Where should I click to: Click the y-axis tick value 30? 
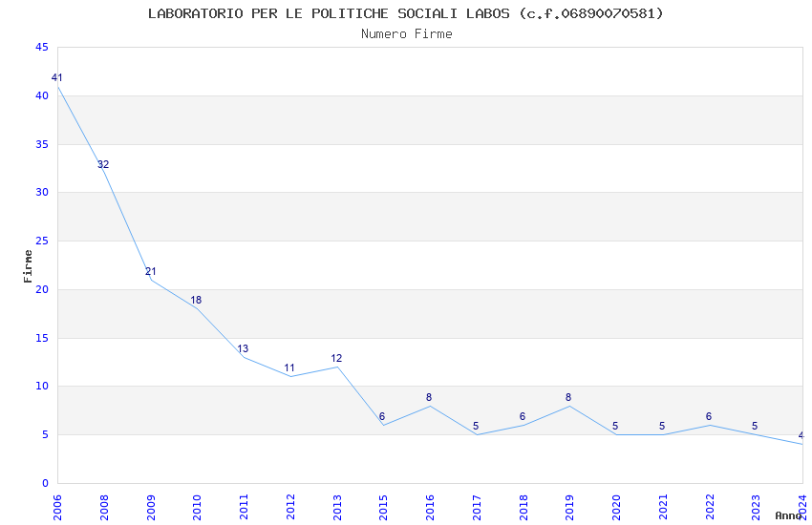click(x=42, y=192)
